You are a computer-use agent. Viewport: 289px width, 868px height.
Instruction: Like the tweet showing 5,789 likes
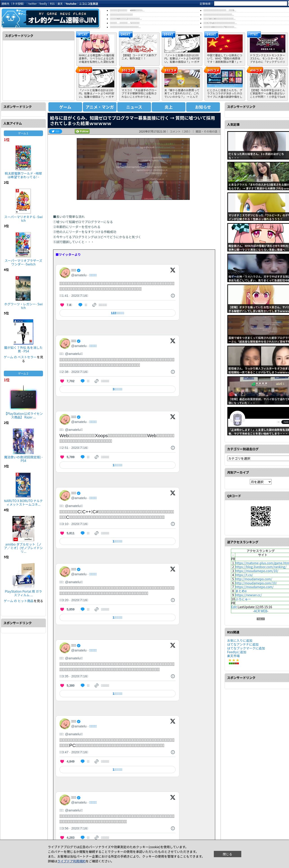coord(62,457)
